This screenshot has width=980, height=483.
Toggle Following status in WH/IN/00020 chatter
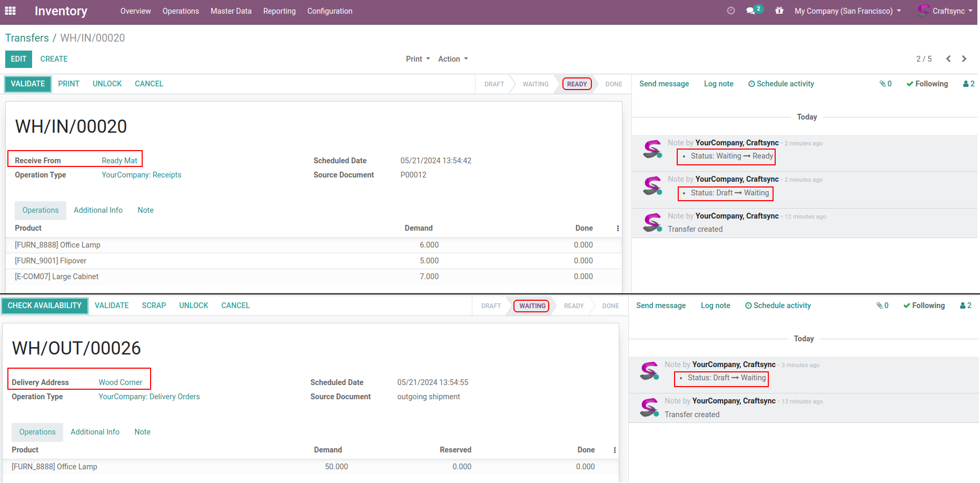point(927,84)
